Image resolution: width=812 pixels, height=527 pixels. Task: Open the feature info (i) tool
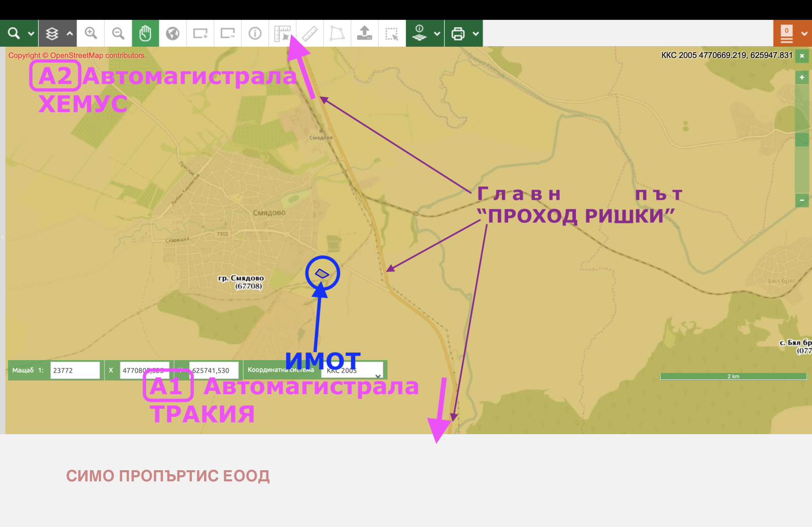coord(255,33)
